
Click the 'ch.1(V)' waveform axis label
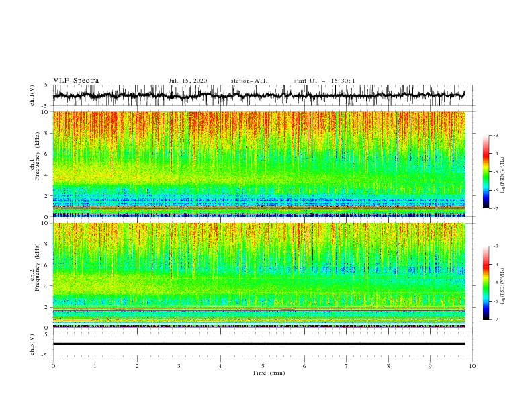tap(32, 95)
